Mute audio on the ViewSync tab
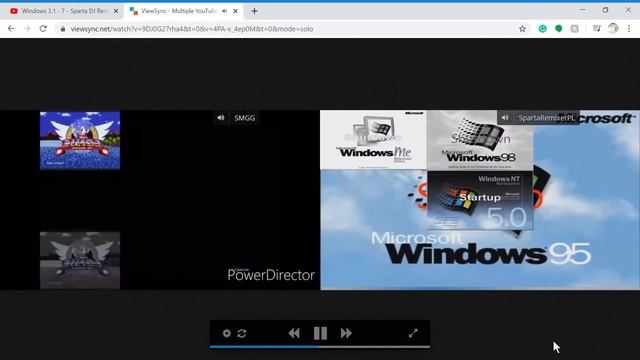Viewport: 640px width, 360px height. (x=224, y=11)
